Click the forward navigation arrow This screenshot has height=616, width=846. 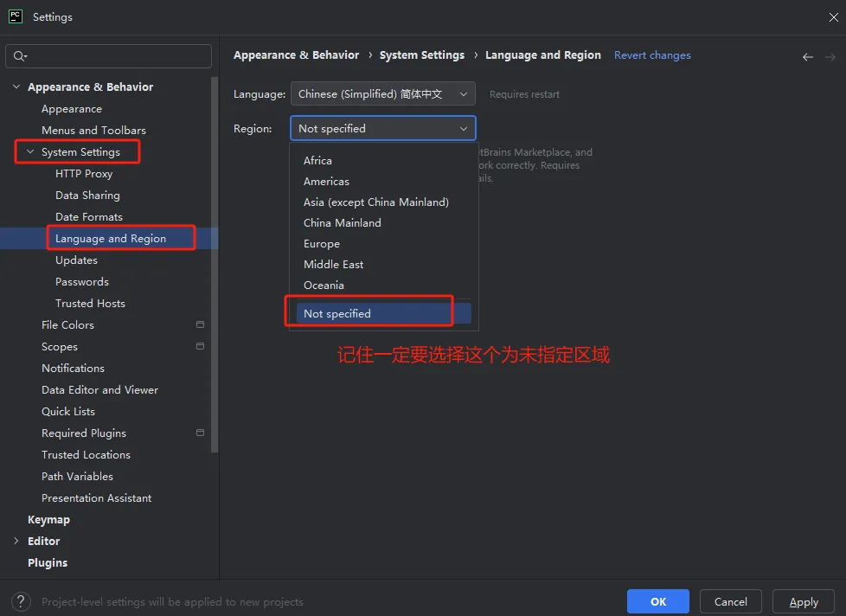830,56
